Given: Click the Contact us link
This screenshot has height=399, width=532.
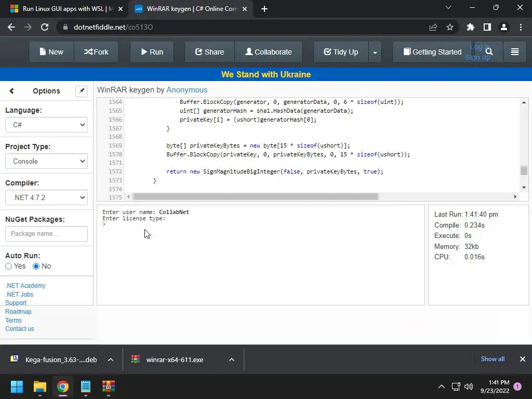Looking at the screenshot, I should tap(20, 329).
